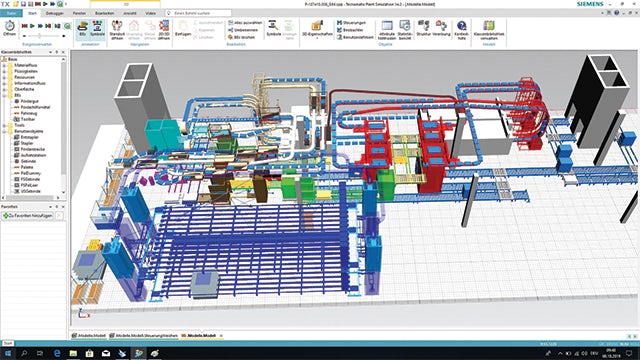Click the Beobachter button
Screen dimensions: 640x360
(x=350, y=30)
